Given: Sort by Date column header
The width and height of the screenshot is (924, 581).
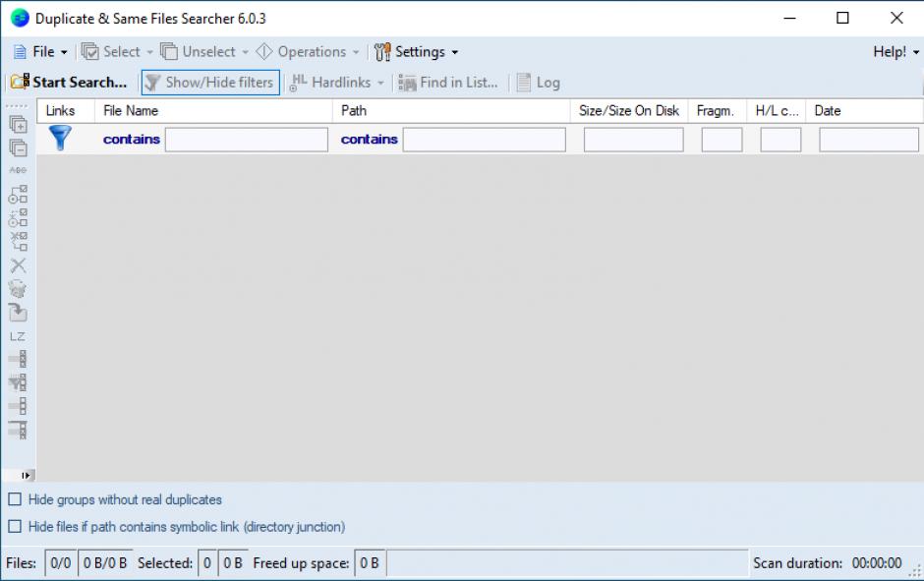Looking at the screenshot, I should (864, 111).
